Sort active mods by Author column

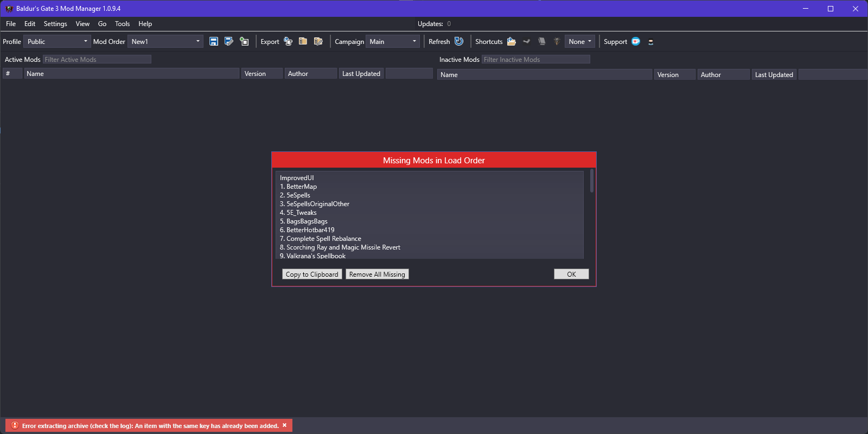coord(311,73)
